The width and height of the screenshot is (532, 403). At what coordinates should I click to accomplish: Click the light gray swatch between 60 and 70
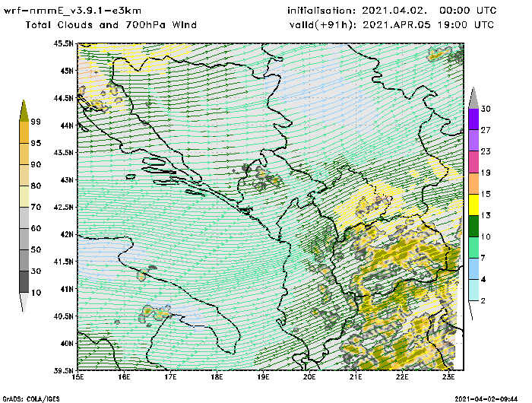pos(24,218)
